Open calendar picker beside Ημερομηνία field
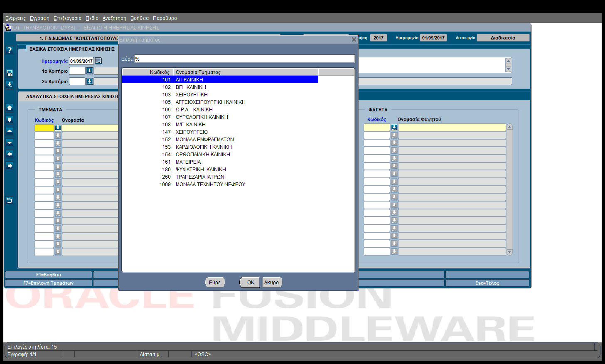Viewport: 605px width, 364px height. [98, 61]
